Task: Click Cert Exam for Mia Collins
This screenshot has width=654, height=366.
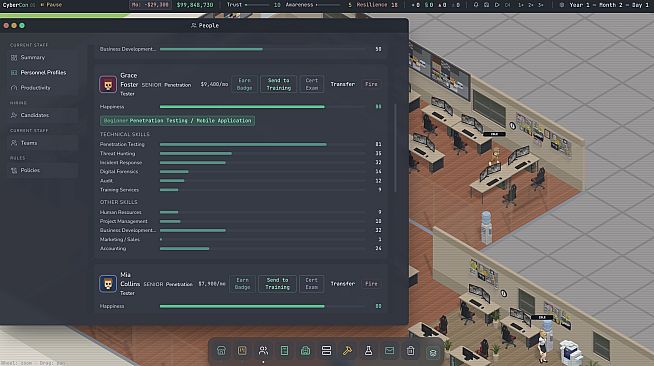Action: pyautogui.click(x=312, y=284)
